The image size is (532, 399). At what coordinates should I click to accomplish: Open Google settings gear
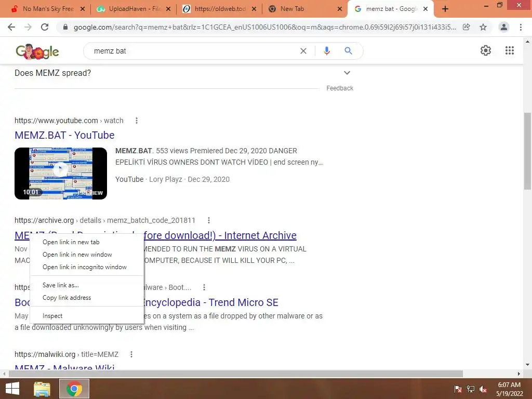[486, 50]
